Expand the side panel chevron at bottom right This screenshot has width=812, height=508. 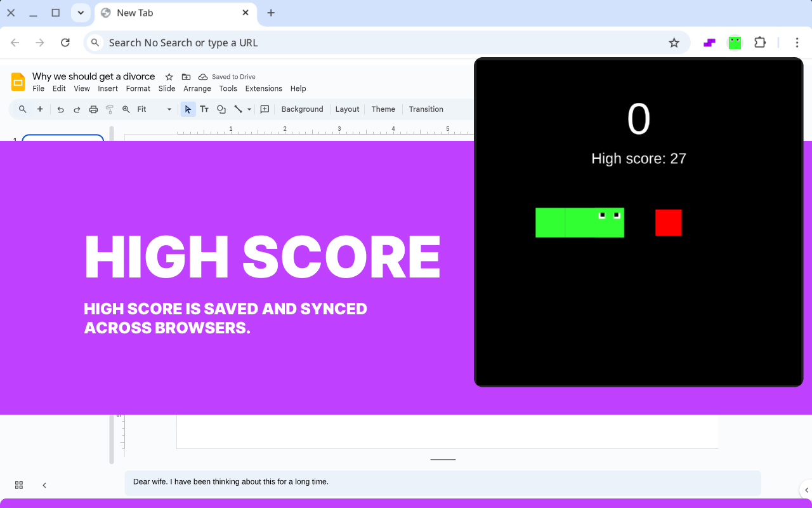click(x=806, y=490)
